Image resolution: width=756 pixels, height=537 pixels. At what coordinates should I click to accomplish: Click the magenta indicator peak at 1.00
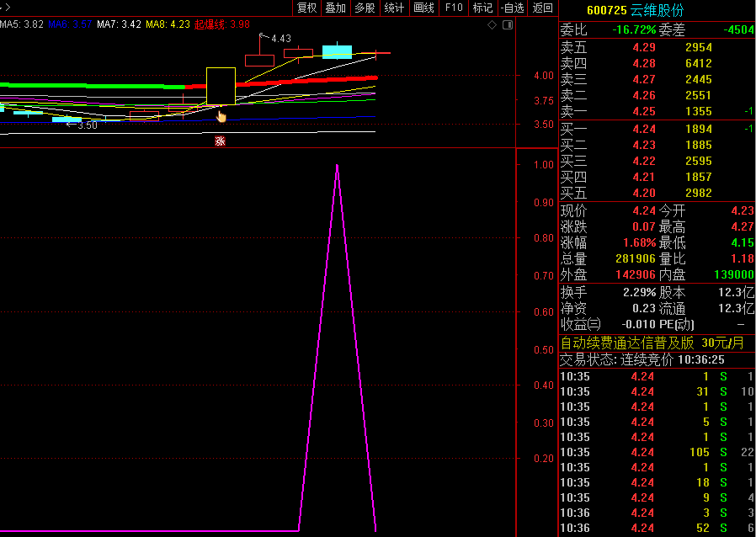[x=337, y=166]
